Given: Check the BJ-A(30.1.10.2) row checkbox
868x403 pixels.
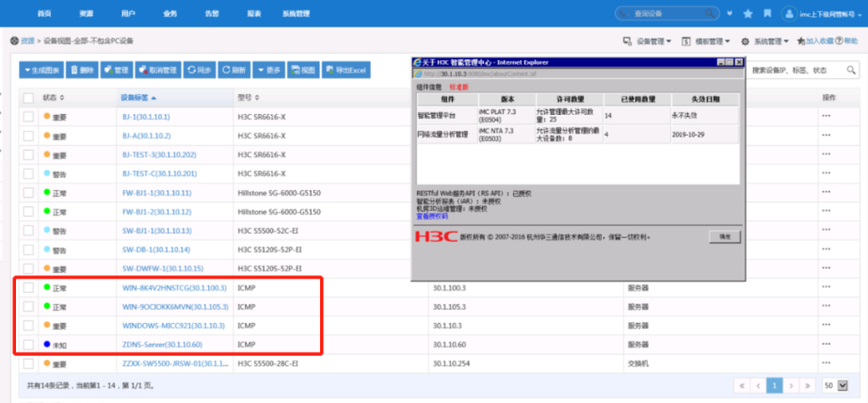Looking at the screenshot, I should 28,136.
